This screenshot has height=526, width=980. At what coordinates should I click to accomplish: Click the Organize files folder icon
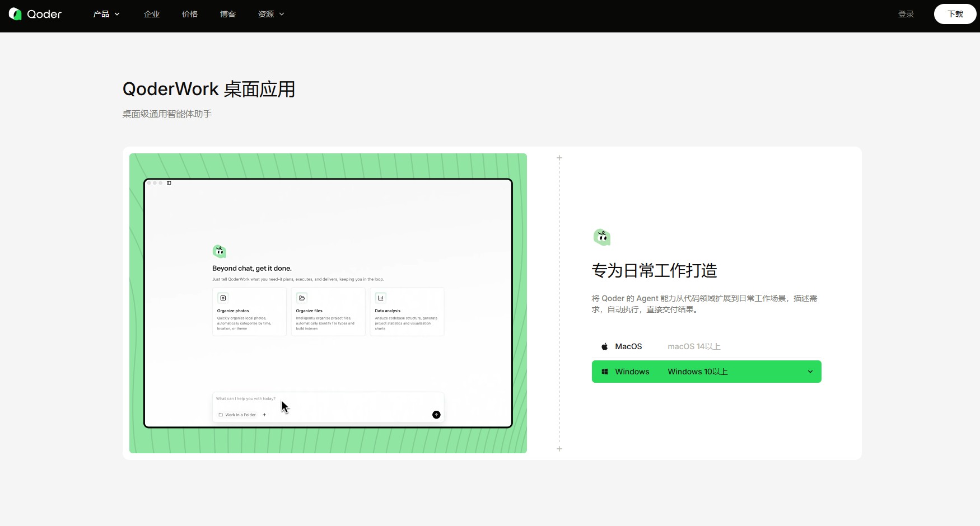[302, 298]
